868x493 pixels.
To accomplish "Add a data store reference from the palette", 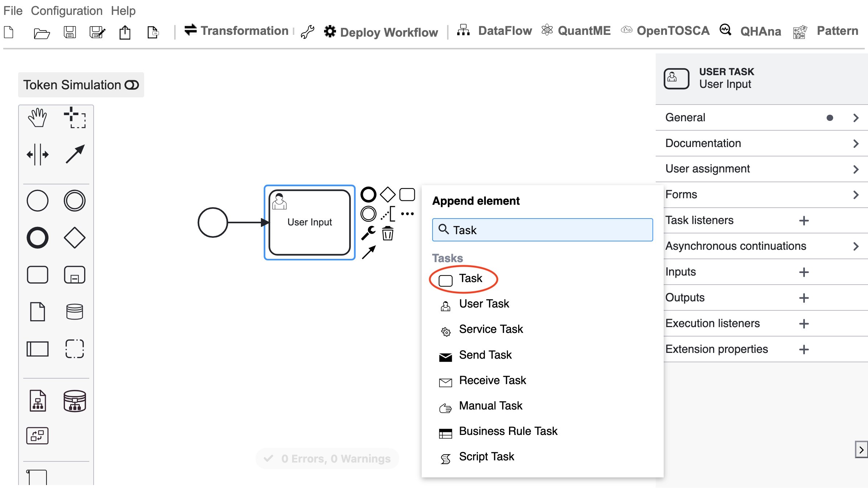I will pyautogui.click(x=75, y=312).
